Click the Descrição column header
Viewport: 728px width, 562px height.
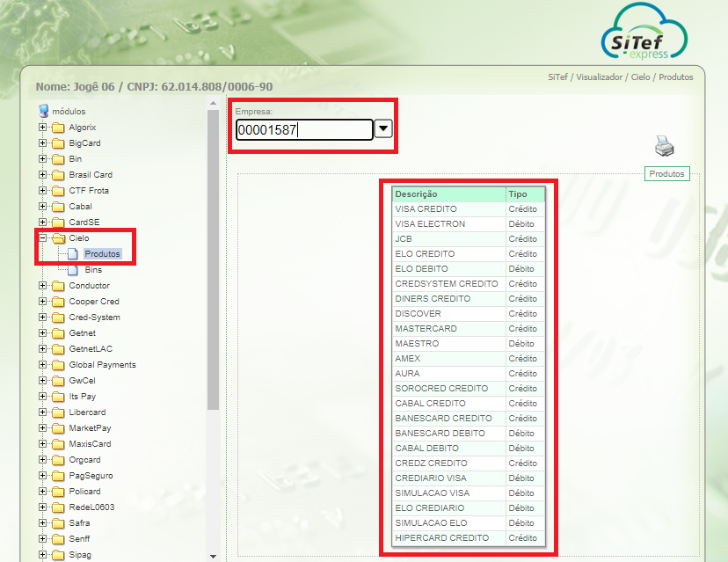449,194
